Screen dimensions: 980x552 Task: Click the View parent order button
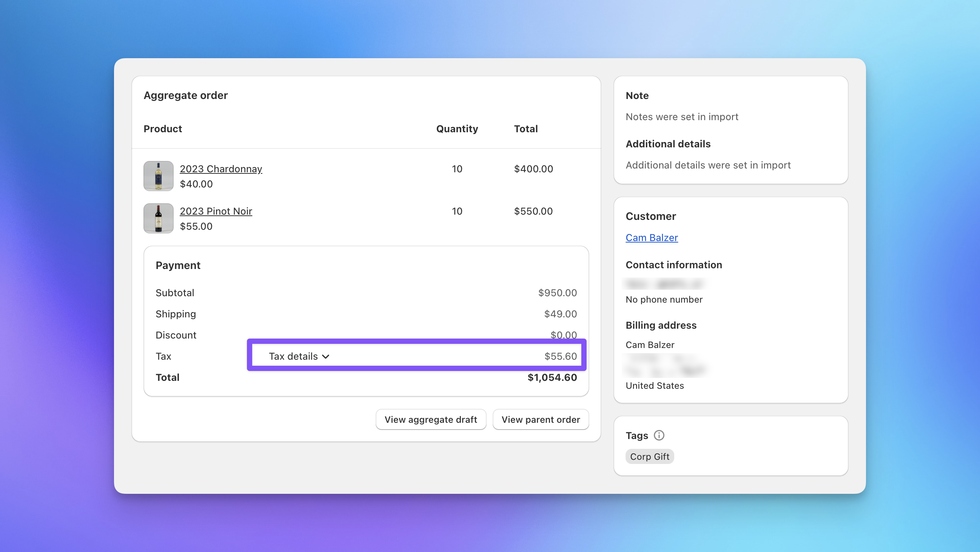point(541,419)
